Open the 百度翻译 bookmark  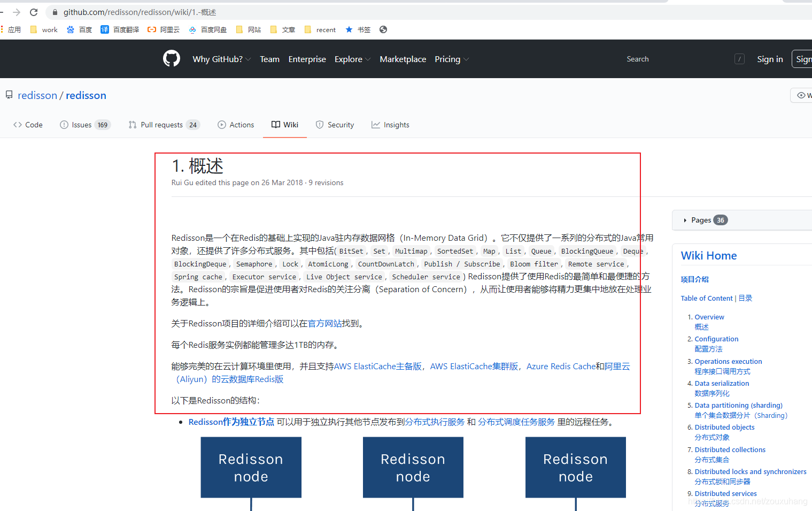tap(120, 29)
